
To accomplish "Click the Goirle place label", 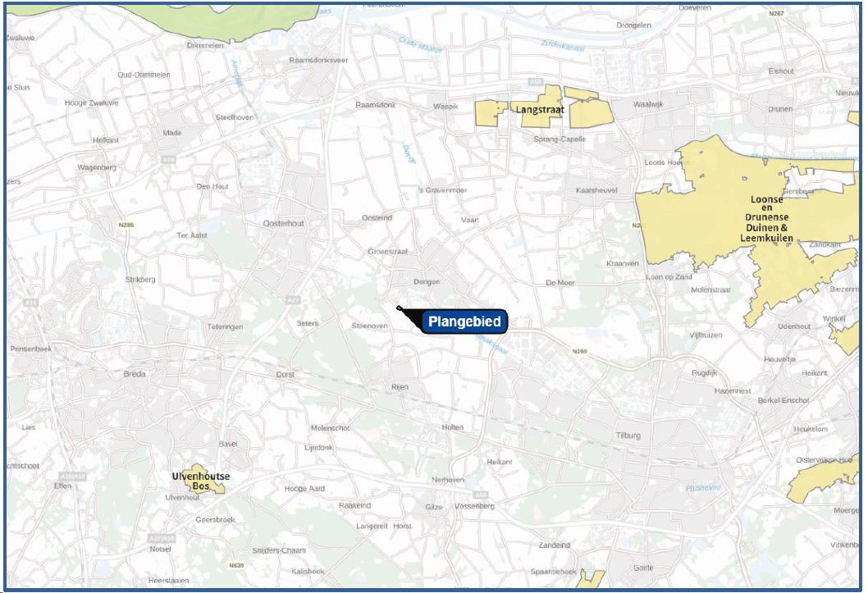I will 643,568.
